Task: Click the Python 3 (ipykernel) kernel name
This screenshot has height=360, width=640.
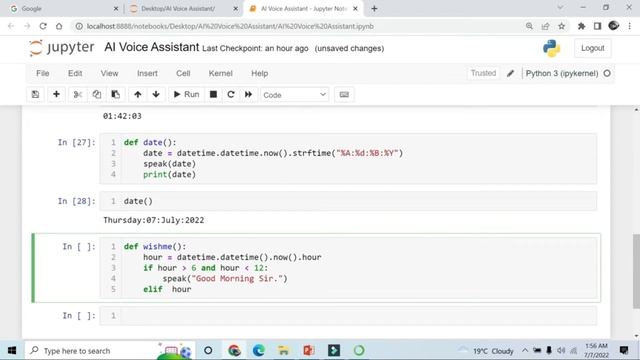Action: tap(562, 73)
